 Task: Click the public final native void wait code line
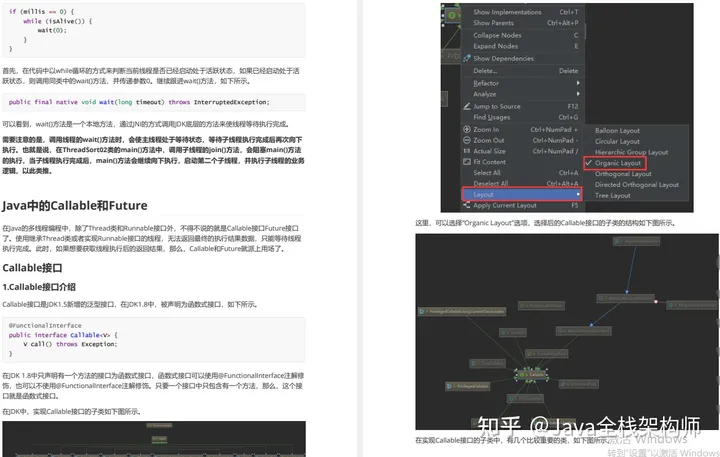(139, 102)
